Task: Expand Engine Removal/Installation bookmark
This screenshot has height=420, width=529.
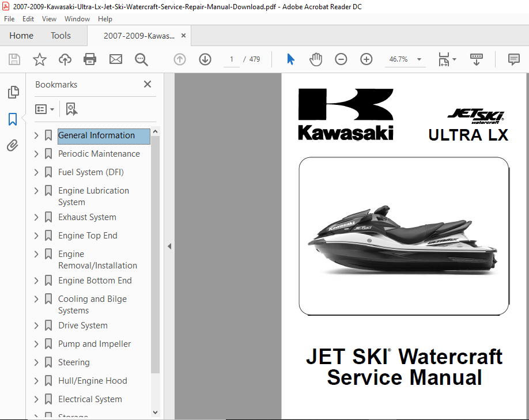Action: 36,254
